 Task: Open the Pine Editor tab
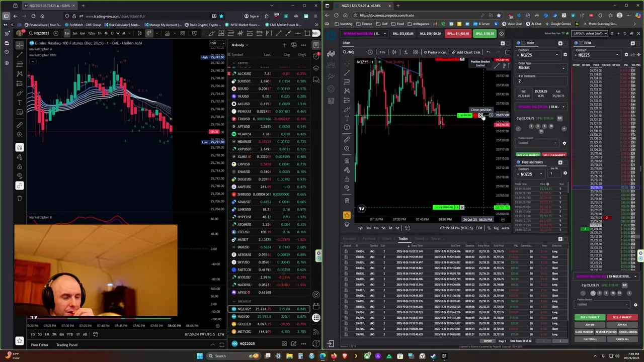40,345
